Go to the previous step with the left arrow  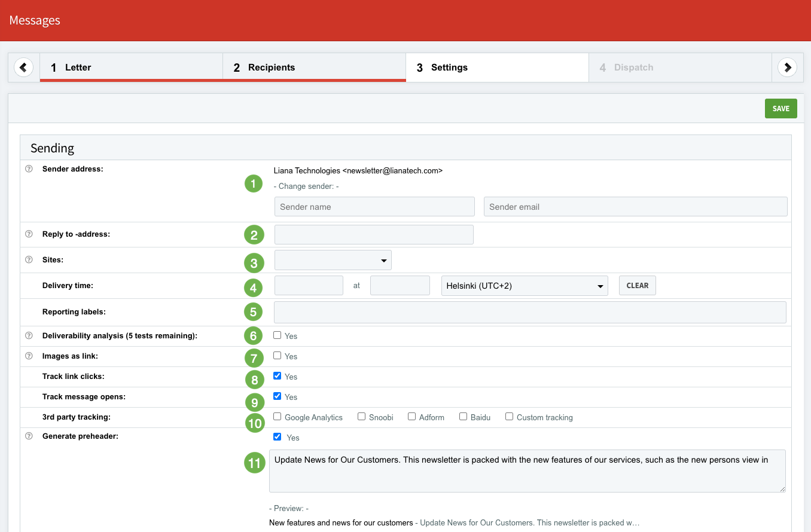point(23,68)
